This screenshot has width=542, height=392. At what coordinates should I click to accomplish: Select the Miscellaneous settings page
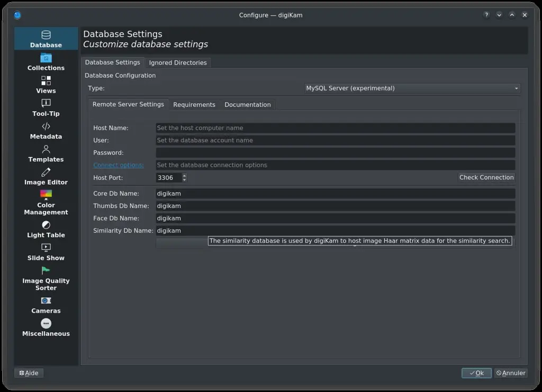click(46, 328)
